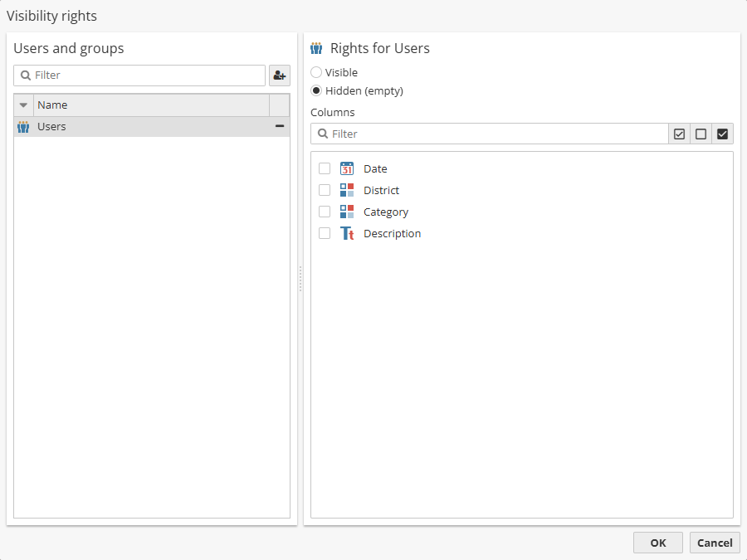Choose the Hidden (empty) option
747x560 pixels.
point(316,90)
